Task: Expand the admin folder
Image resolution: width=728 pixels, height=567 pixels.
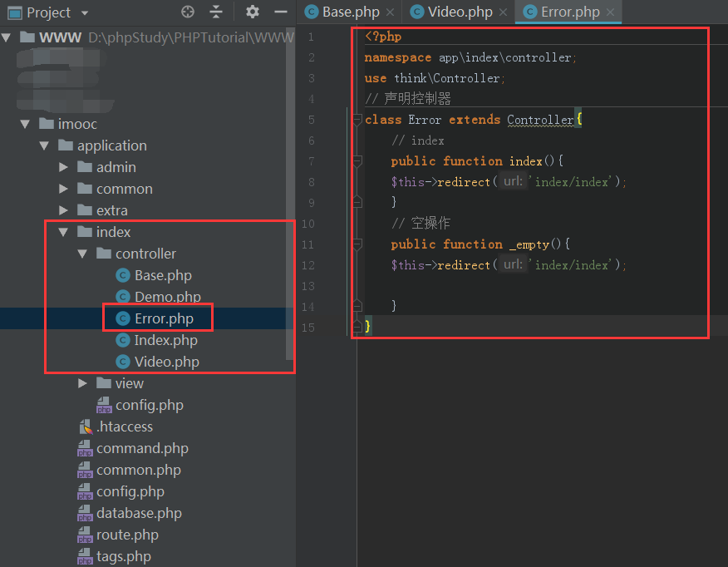Action: [64, 167]
